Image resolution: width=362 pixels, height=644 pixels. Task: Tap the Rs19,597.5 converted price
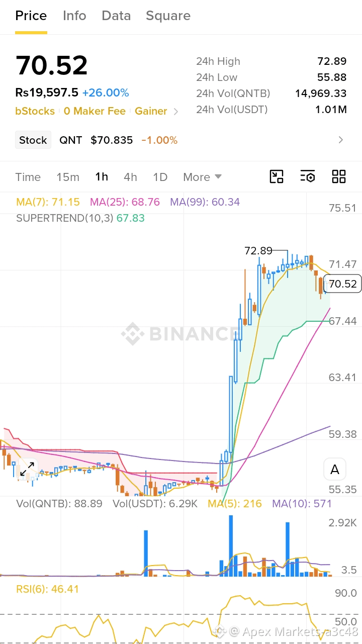coord(47,93)
